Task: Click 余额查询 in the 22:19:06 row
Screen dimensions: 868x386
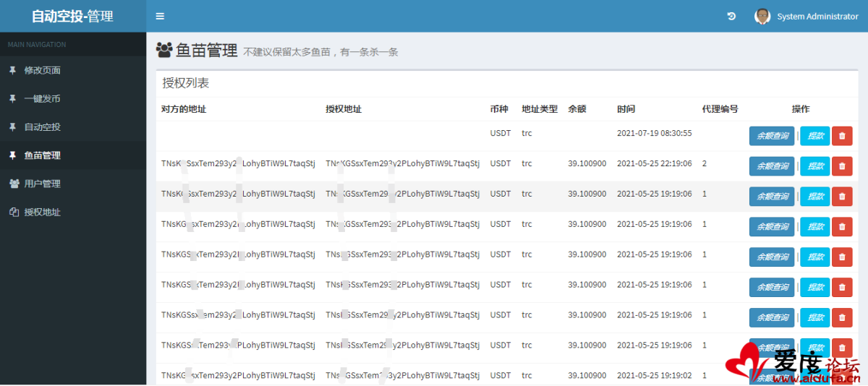Action: point(772,166)
